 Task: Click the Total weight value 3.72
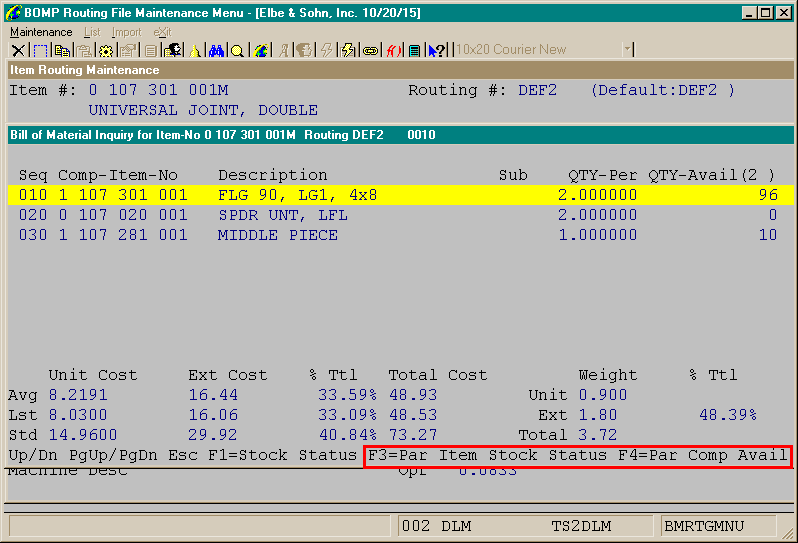click(597, 435)
